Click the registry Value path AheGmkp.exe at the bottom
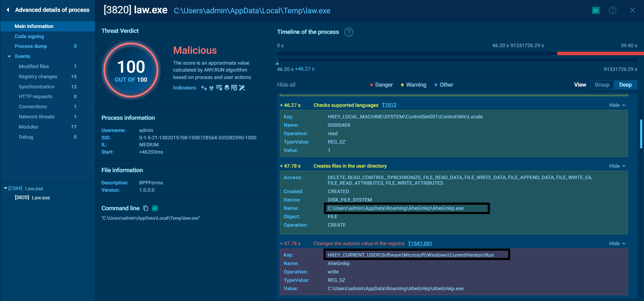The image size is (644, 301). 396,288
